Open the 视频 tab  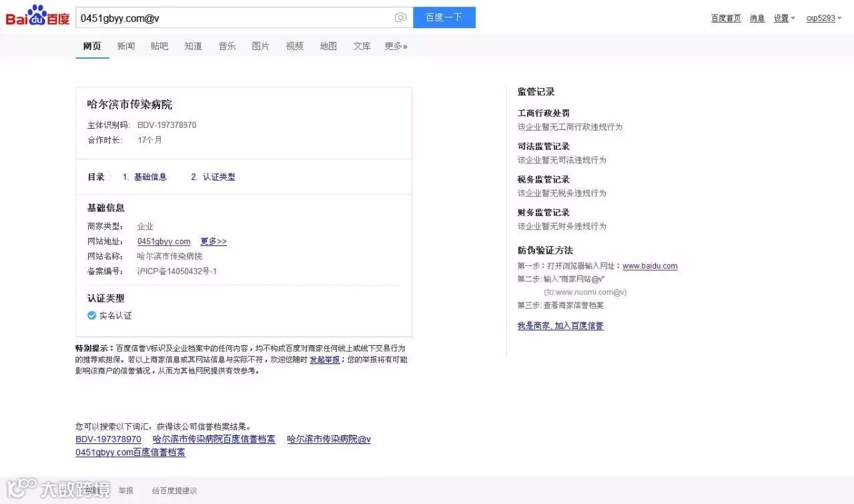pos(295,46)
